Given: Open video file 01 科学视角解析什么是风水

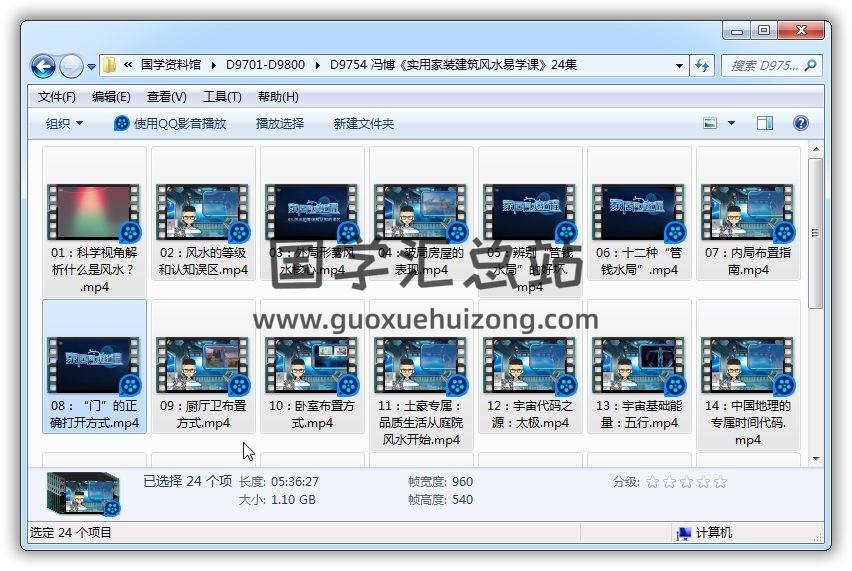Looking at the screenshot, I should (x=94, y=213).
